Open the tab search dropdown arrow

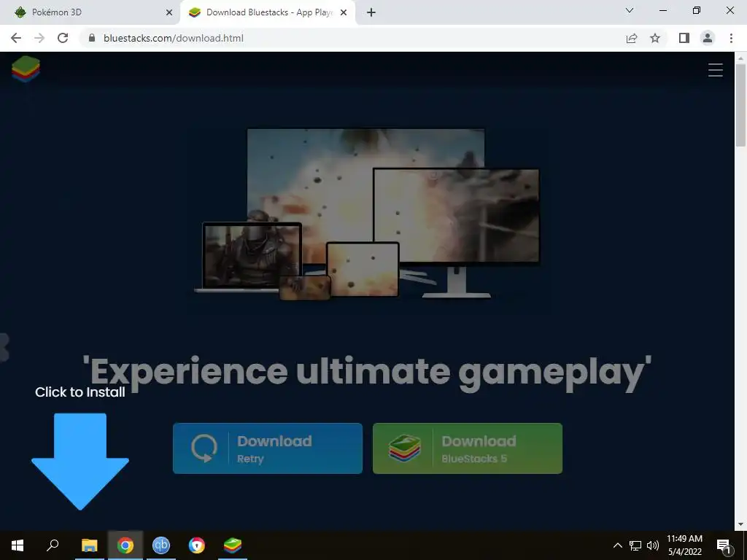(x=630, y=10)
